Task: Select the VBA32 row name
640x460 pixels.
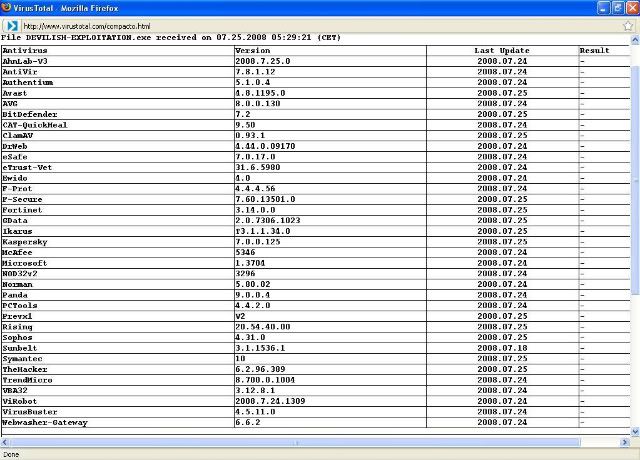Action: pos(15,390)
